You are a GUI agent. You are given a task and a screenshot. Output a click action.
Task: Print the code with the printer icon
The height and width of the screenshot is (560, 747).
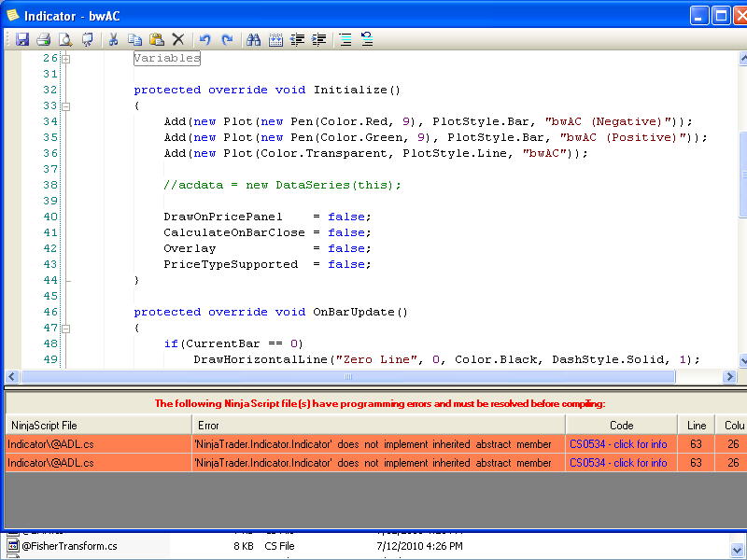click(43, 39)
